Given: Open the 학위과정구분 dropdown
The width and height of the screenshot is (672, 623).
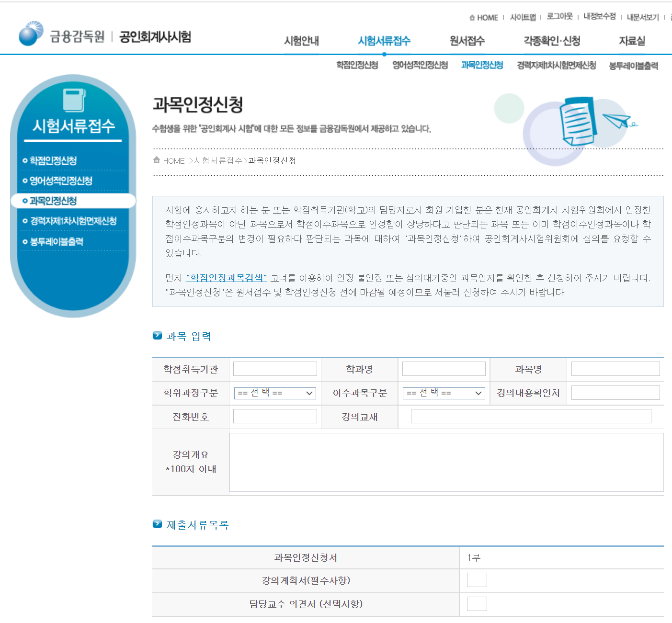Looking at the screenshot, I should [275, 393].
